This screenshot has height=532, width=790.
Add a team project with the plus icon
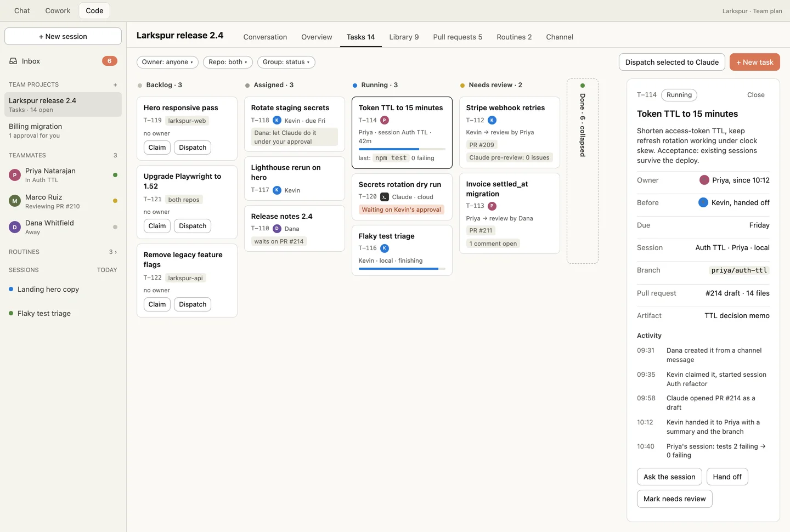click(x=115, y=85)
